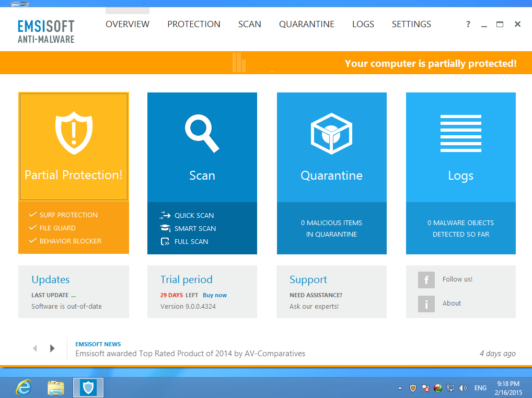Screen dimensions: 532x398
Task: Click the 0 malware objects detected panel
Action: (x=461, y=228)
